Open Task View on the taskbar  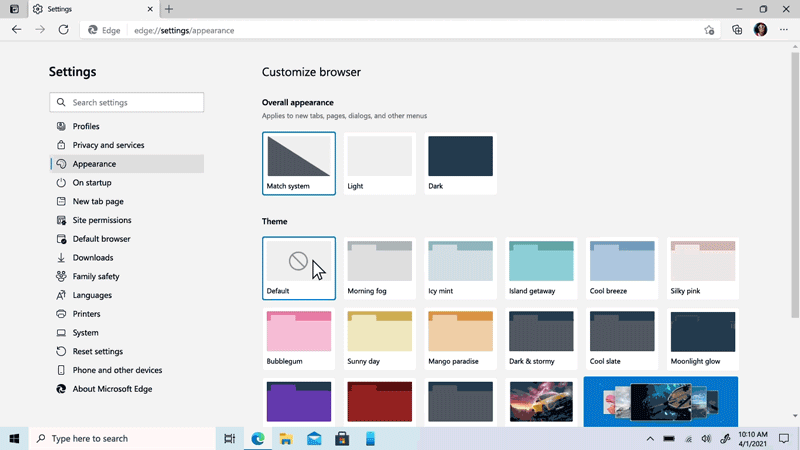(230, 438)
